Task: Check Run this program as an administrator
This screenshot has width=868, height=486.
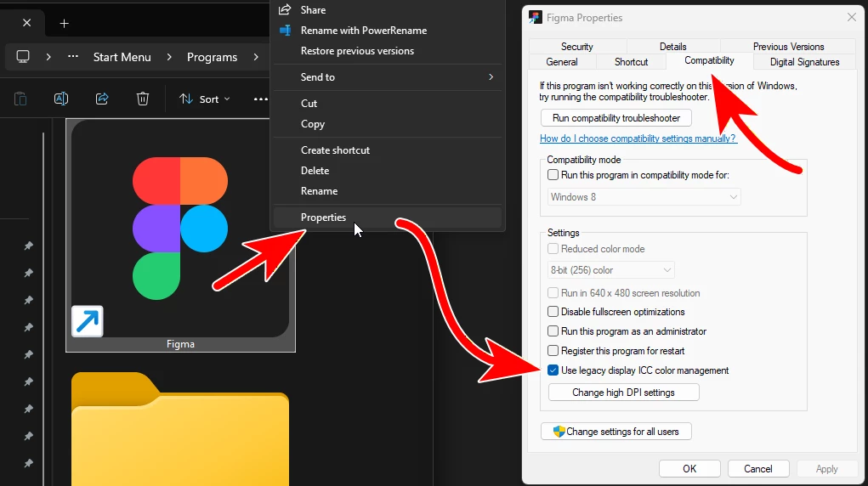Action: coord(553,331)
